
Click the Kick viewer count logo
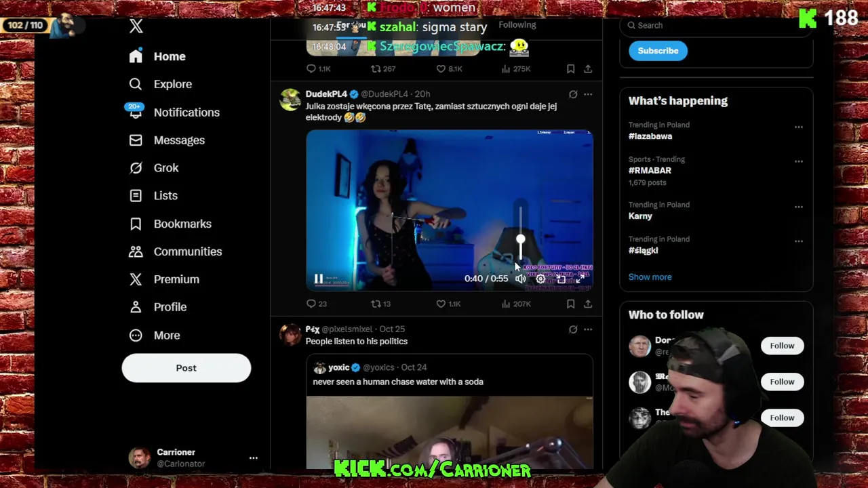point(808,18)
